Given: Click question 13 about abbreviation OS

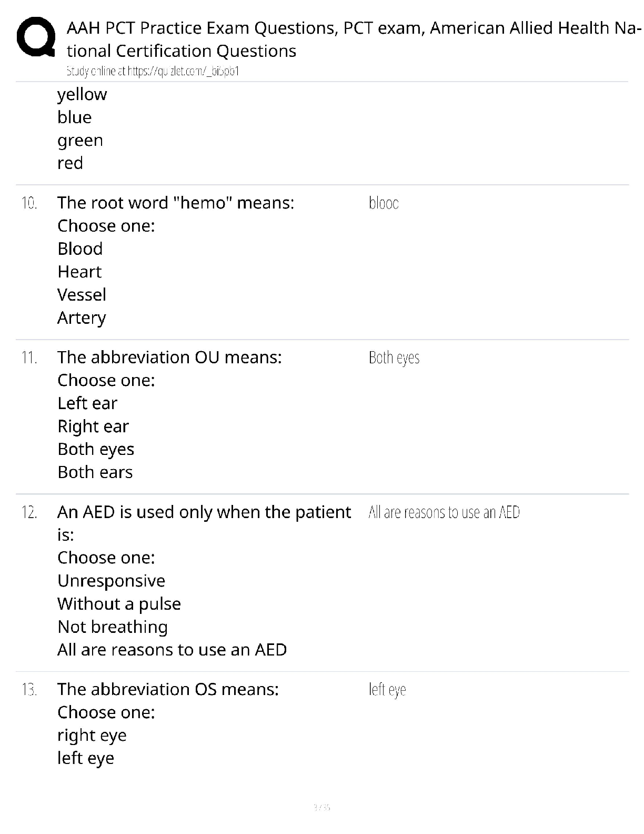Looking at the screenshot, I should coord(168,689).
